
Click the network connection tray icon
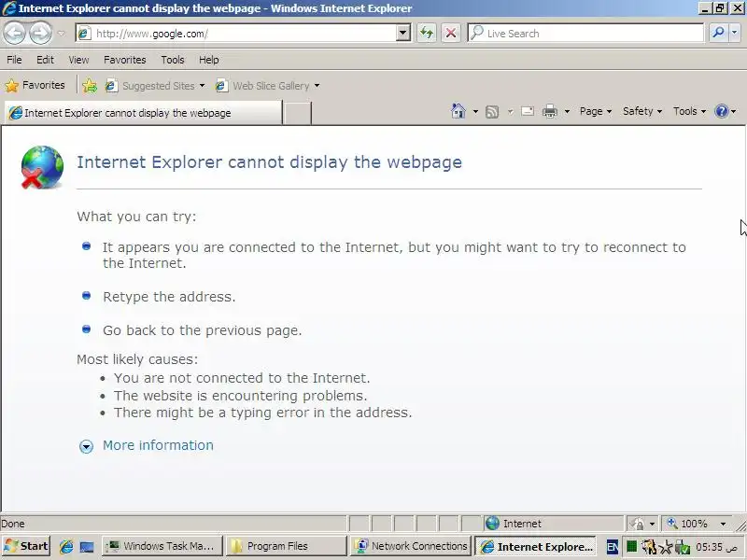(682, 547)
